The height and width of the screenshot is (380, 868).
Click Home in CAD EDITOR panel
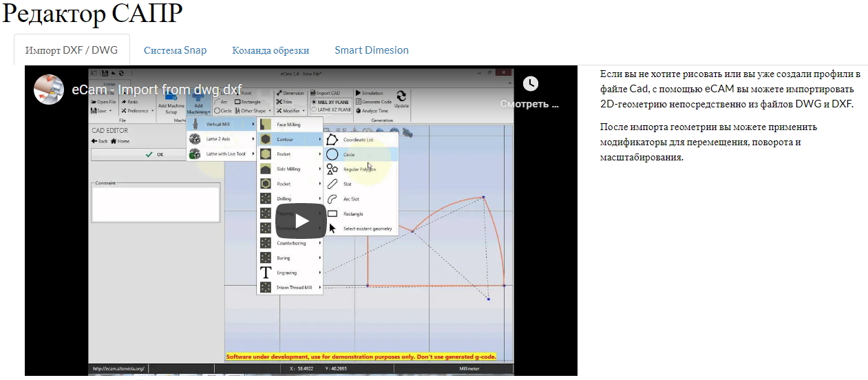[120, 141]
